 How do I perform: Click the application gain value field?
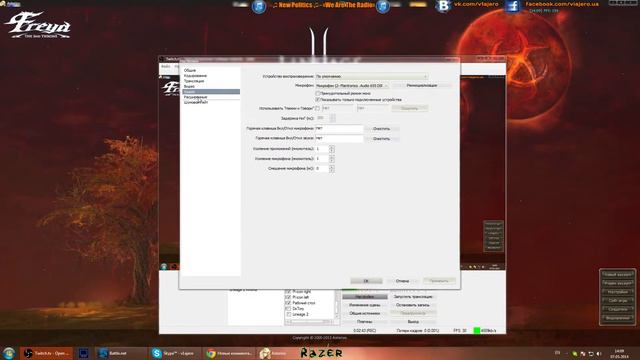click(x=322, y=149)
